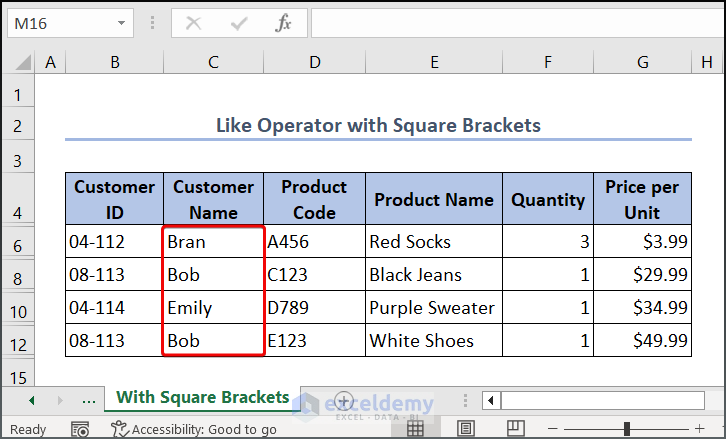Click the cancel formula X icon
The height and width of the screenshot is (439, 726).
tap(194, 23)
